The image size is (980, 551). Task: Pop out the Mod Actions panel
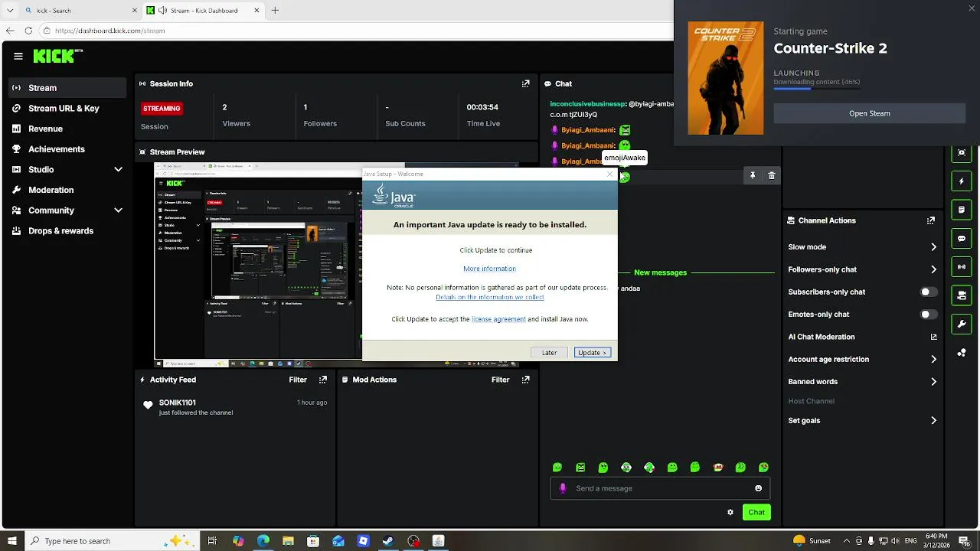(x=525, y=380)
